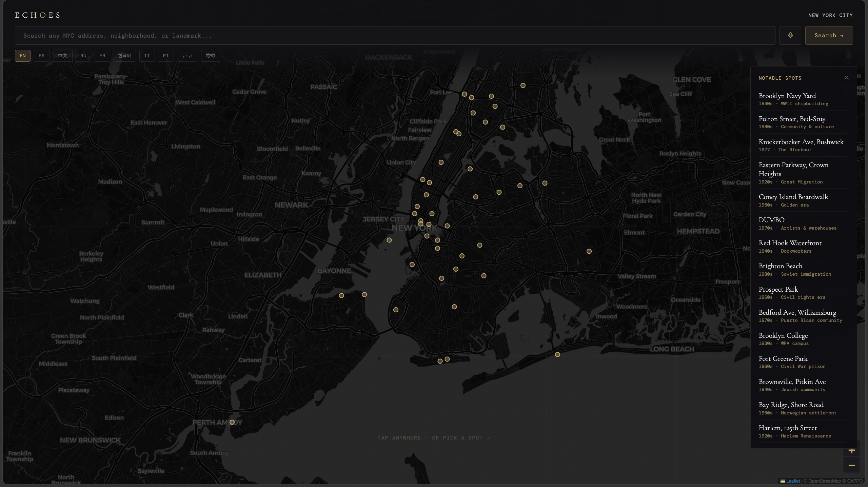Viewport: 868px width, 487px height.
Task: Switch language to ES
Action: click(41, 56)
